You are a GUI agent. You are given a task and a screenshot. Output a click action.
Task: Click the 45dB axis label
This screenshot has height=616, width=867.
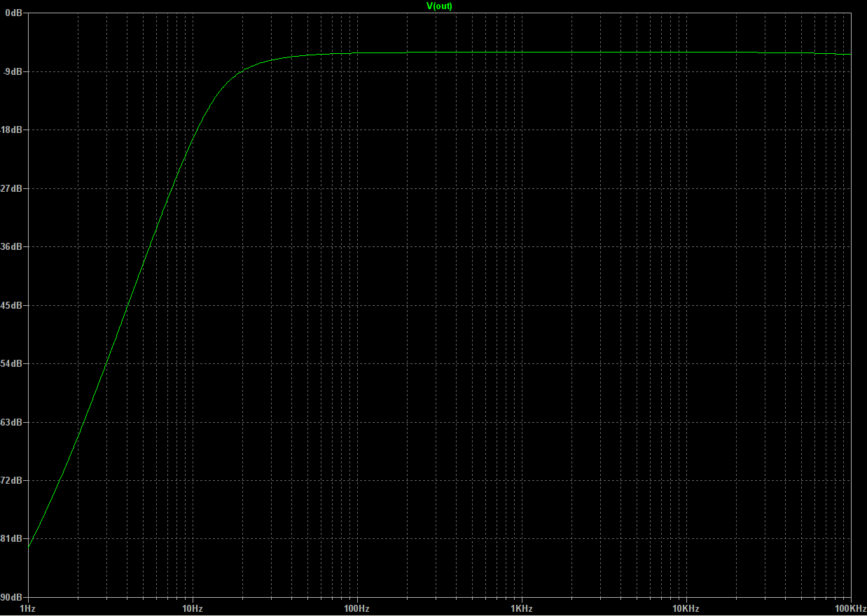(x=12, y=305)
